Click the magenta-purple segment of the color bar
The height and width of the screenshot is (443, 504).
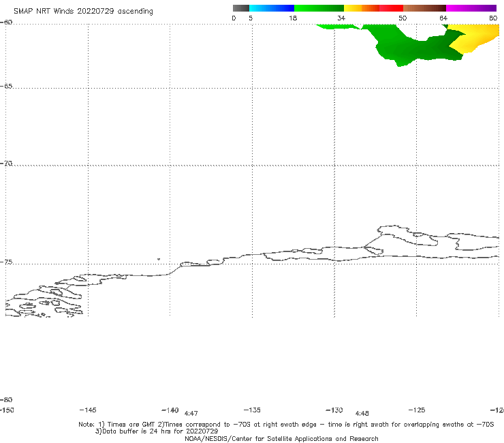click(x=471, y=8)
